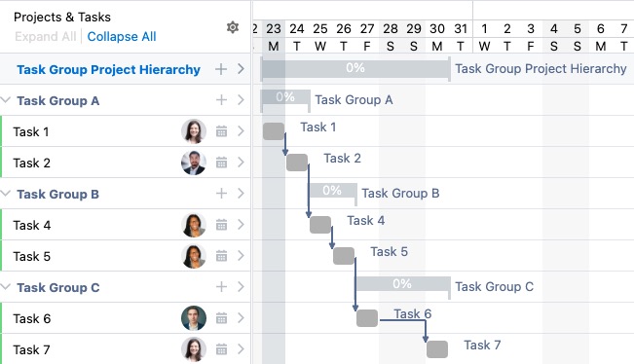Open the settings gear in the Projects header
This screenshot has width=634, height=364.
233,27
